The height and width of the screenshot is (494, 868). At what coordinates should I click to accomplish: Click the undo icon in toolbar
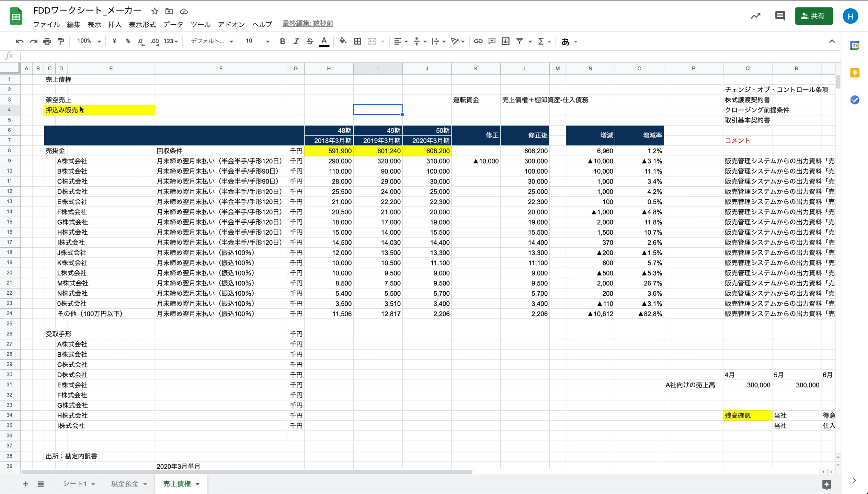(20, 42)
